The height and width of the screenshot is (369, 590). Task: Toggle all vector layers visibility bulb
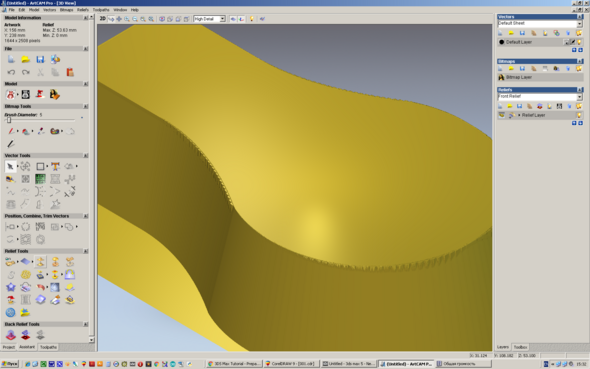pos(579,33)
